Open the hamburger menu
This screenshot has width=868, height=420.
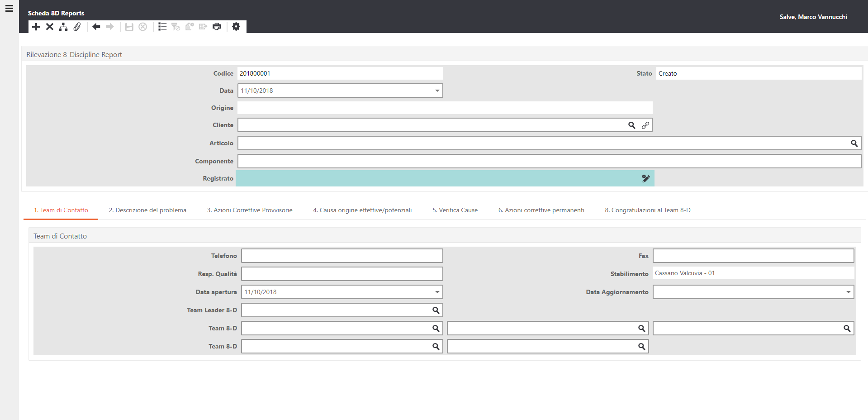point(9,9)
